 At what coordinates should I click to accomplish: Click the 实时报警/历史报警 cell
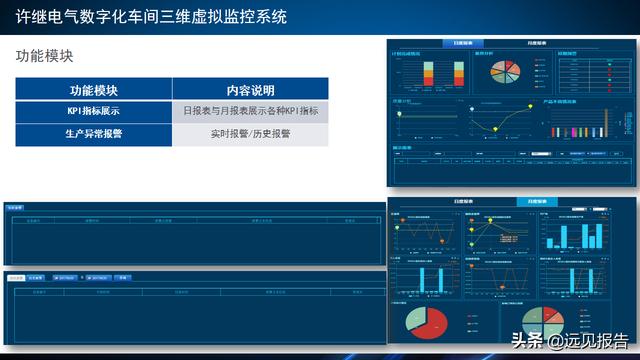[x=250, y=135]
